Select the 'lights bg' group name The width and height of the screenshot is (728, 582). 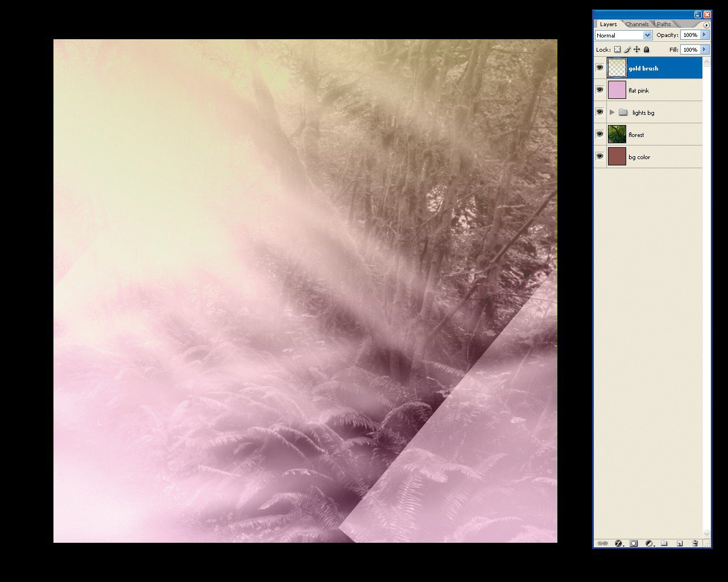(x=643, y=113)
